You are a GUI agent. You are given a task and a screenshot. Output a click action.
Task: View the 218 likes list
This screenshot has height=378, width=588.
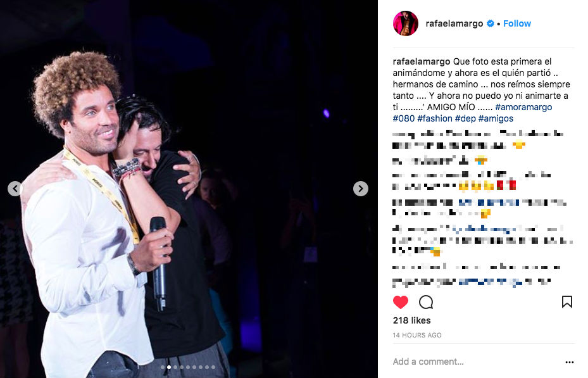click(411, 320)
